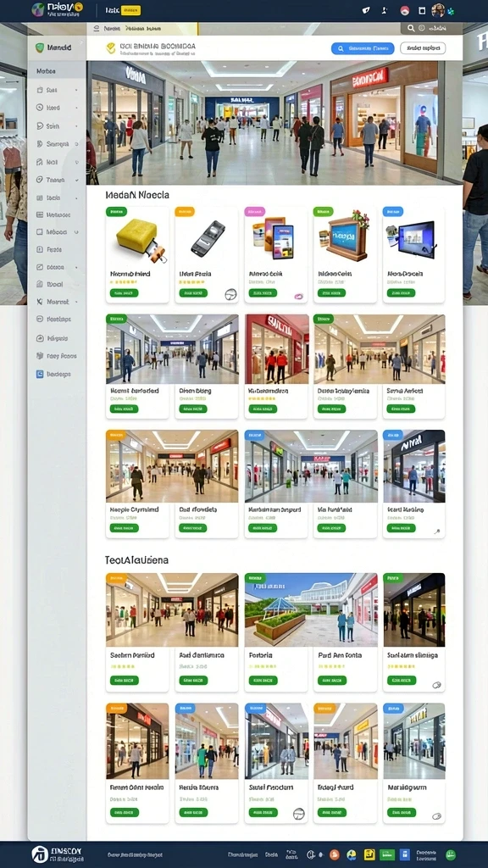Click the person icon in the top bar

point(385,10)
